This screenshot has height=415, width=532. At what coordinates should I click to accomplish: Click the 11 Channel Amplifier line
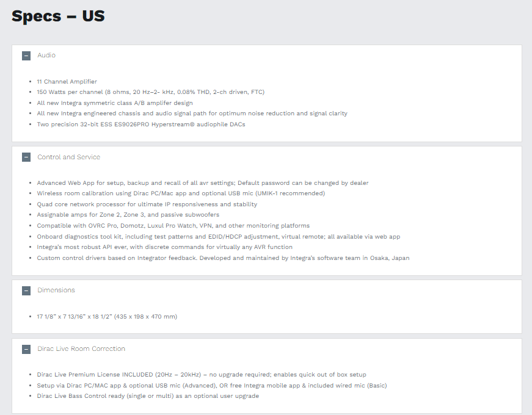click(67, 82)
